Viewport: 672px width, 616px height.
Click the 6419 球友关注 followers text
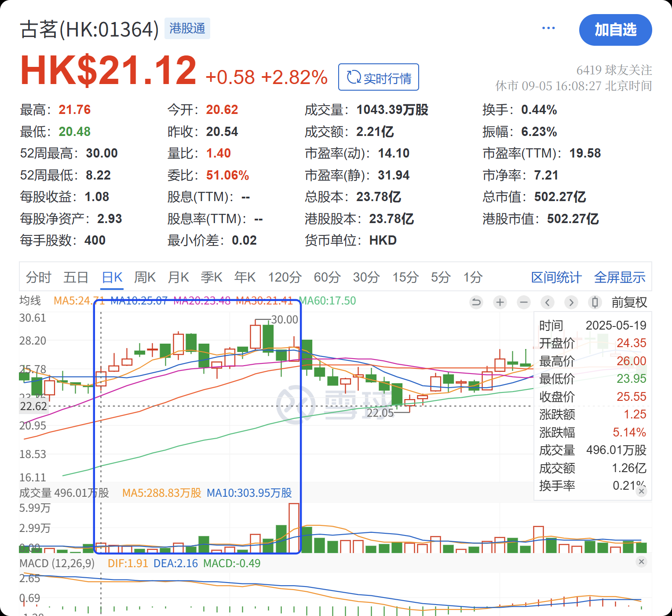point(614,70)
